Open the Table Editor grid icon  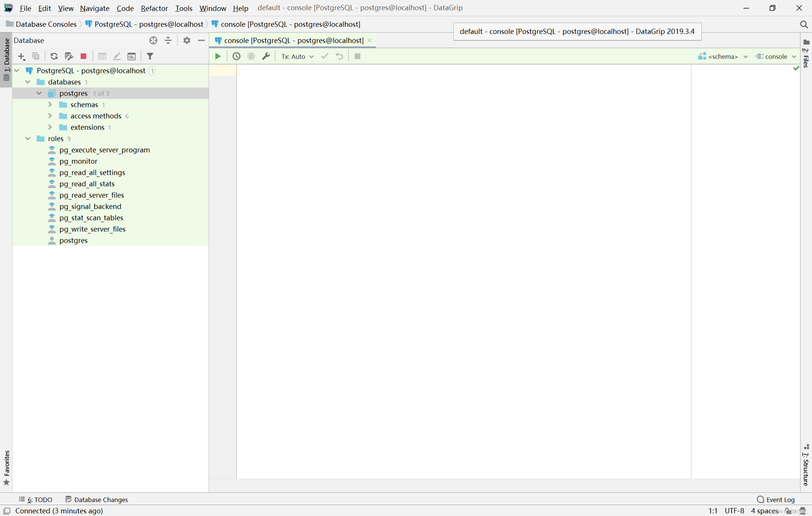point(102,56)
